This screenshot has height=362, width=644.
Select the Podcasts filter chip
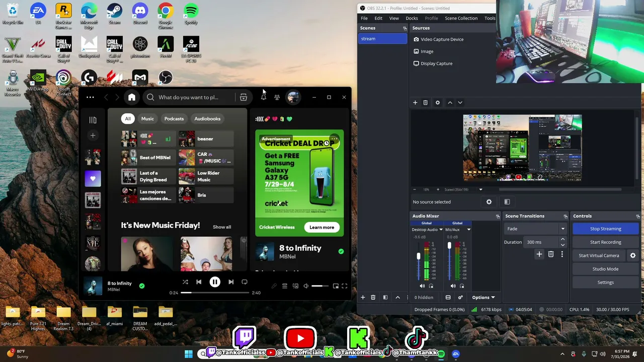(x=174, y=119)
